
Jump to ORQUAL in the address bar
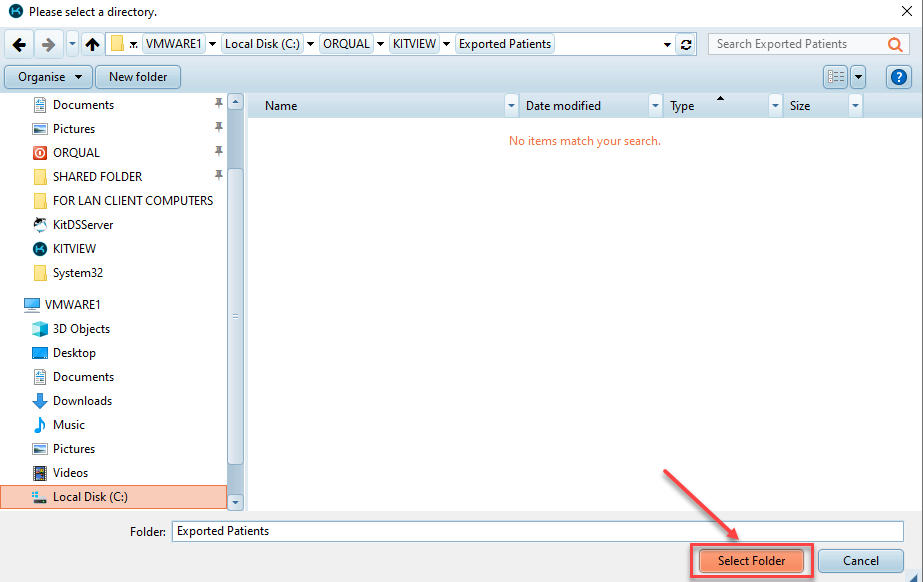(347, 44)
